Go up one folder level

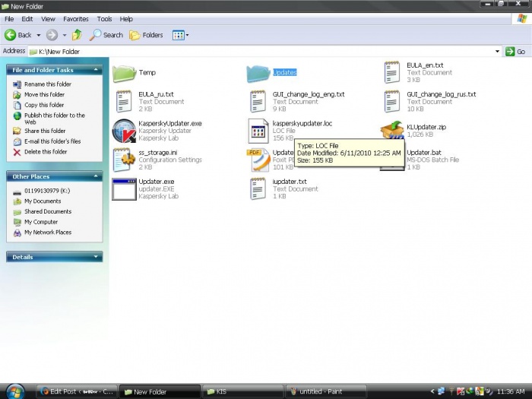coord(77,35)
